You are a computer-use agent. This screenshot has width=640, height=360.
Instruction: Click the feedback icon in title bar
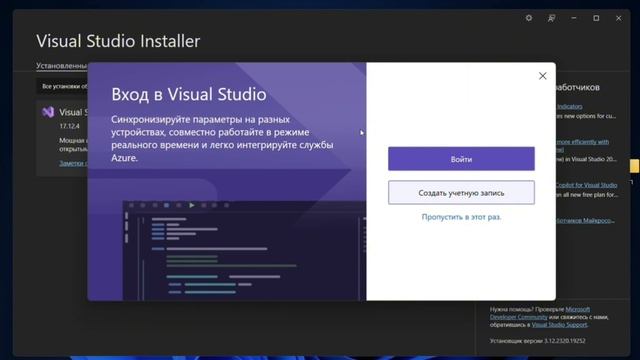[551, 18]
